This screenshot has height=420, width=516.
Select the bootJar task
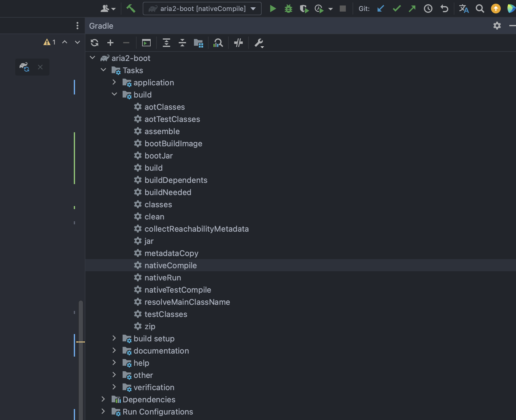point(159,156)
